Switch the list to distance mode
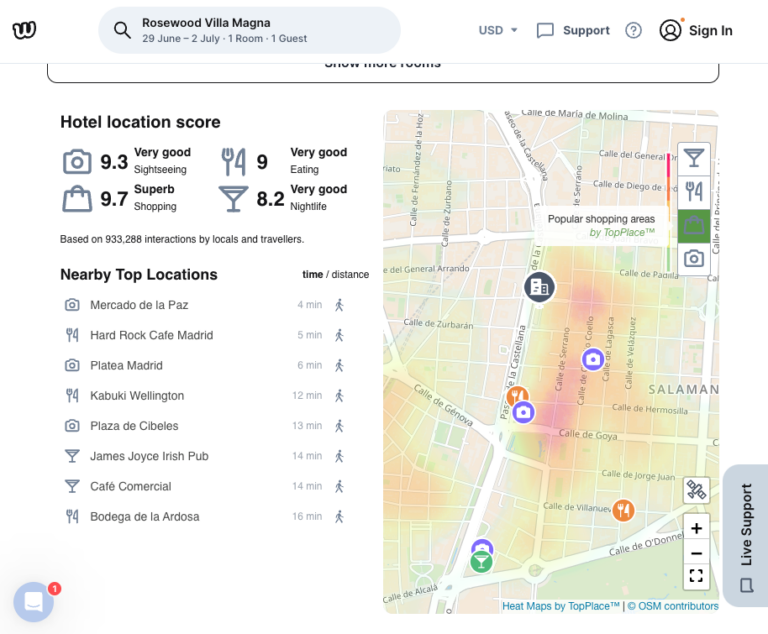Screen dimensions: 768x634 [350, 274]
